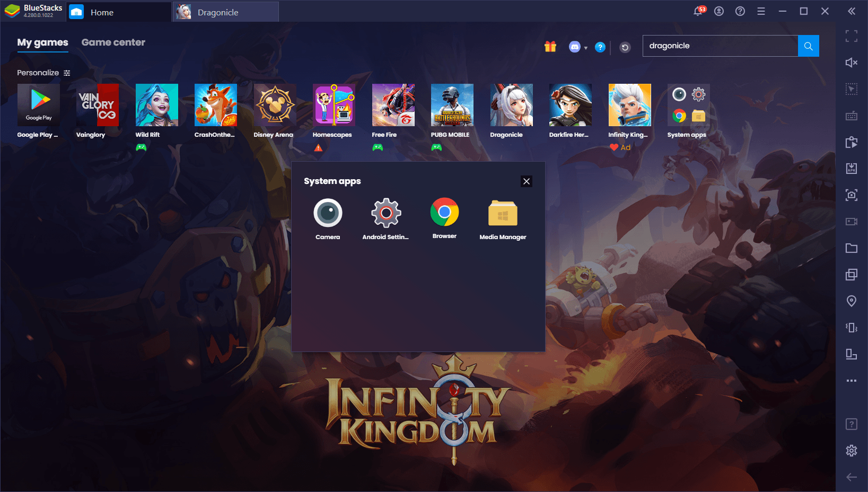Screen dimensions: 868x492
Task: Launch the Wild Rift game
Action: tap(157, 105)
